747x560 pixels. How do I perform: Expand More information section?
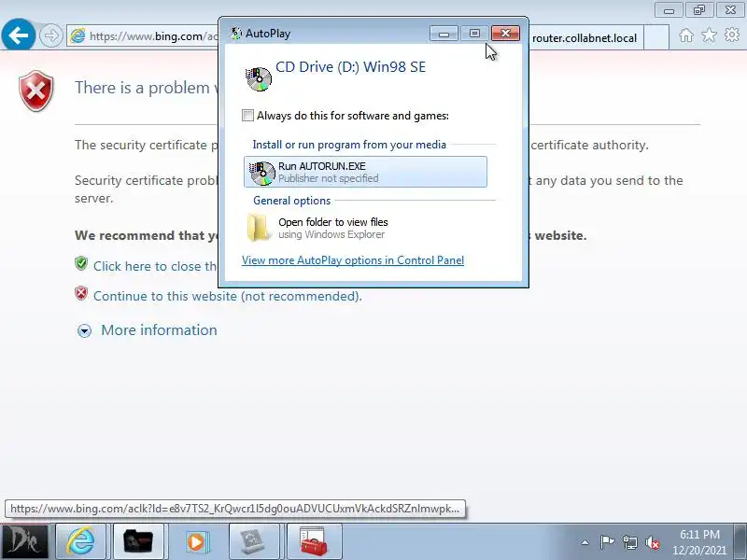(84, 330)
